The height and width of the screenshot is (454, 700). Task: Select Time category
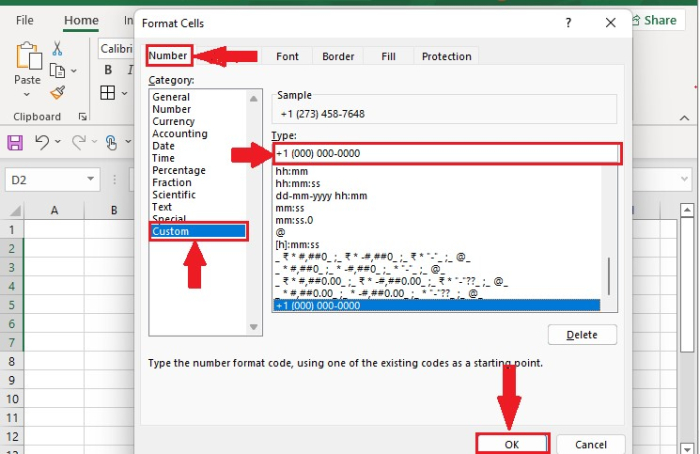(x=163, y=158)
